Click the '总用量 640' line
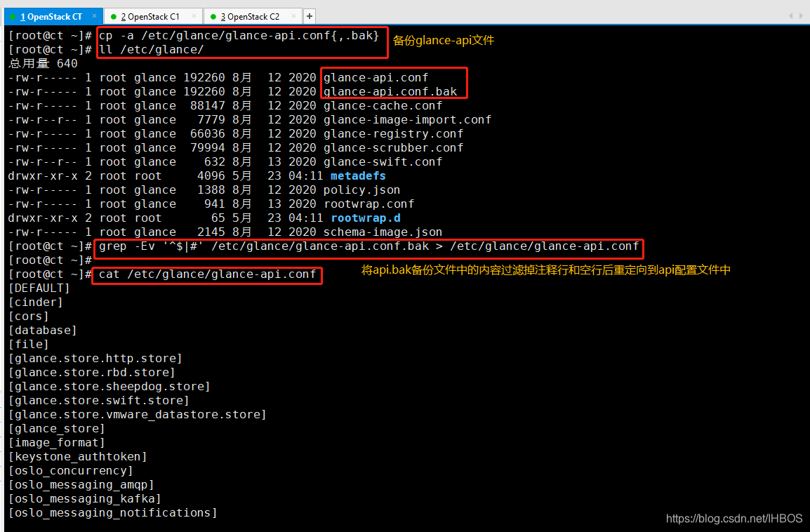This screenshot has height=532, width=810. 43,64
